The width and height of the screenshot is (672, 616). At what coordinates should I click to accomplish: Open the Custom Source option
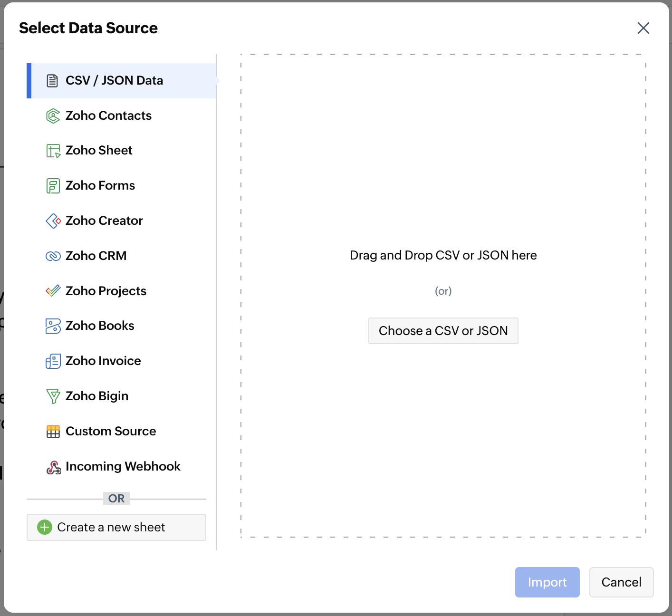click(111, 432)
